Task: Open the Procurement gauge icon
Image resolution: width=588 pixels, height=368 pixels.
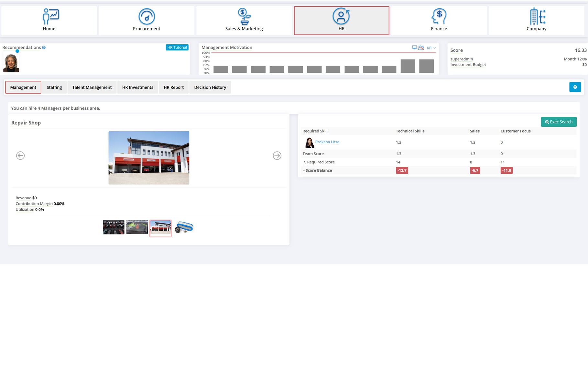Action: 147,17
